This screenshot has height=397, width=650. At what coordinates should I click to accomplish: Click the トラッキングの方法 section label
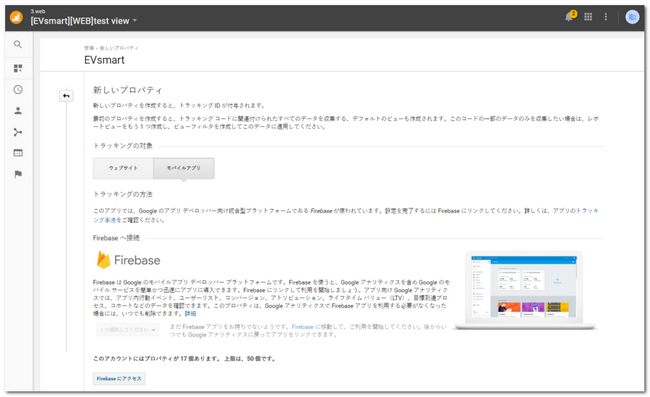point(123,194)
